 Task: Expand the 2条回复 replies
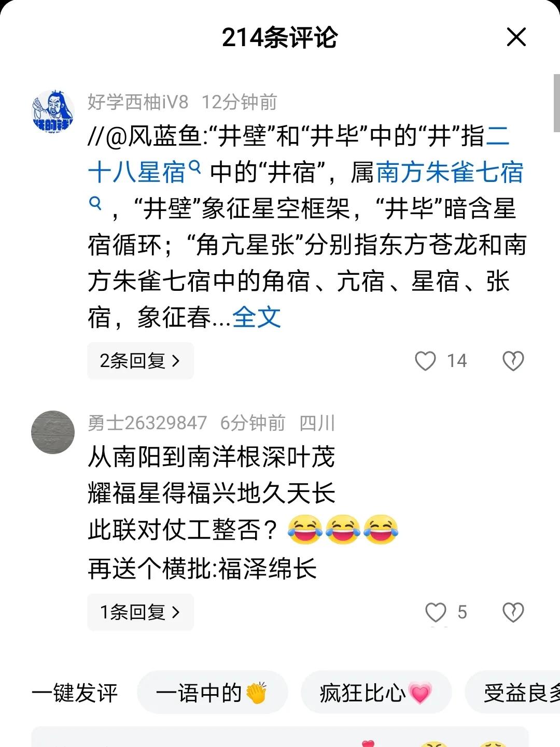click(141, 361)
